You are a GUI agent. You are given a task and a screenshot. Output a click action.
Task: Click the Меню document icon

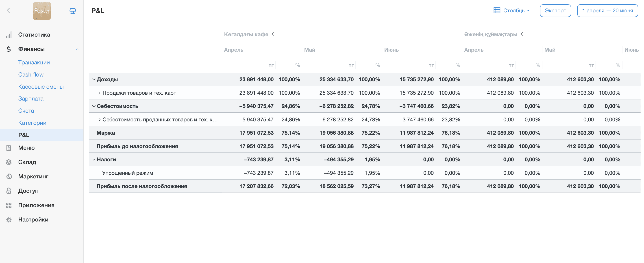pyautogui.click(x=9, y=148)
